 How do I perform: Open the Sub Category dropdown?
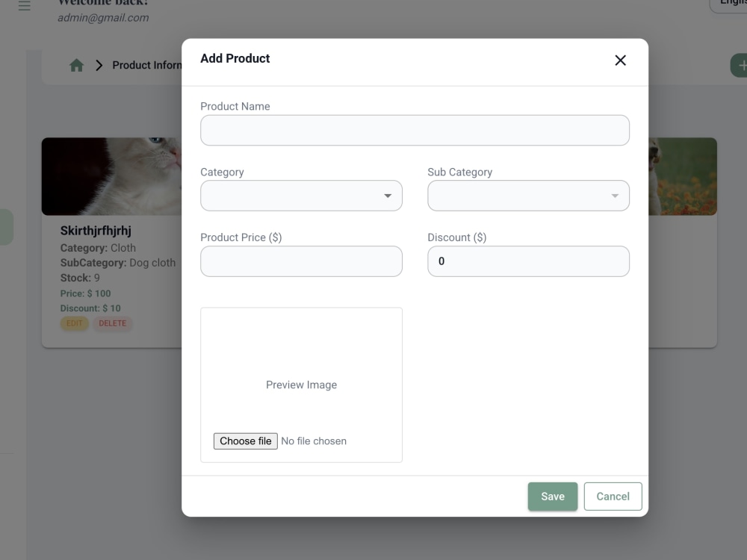[x=528, y=196]
